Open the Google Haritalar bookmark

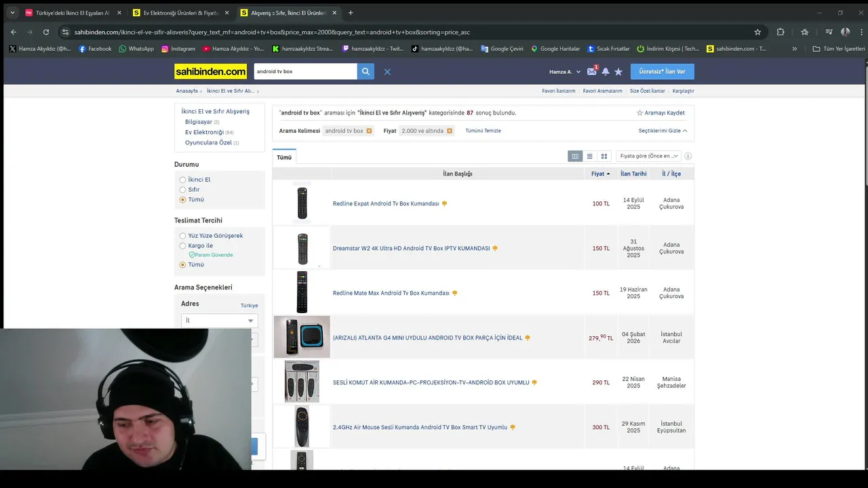(x=555, y=49)
